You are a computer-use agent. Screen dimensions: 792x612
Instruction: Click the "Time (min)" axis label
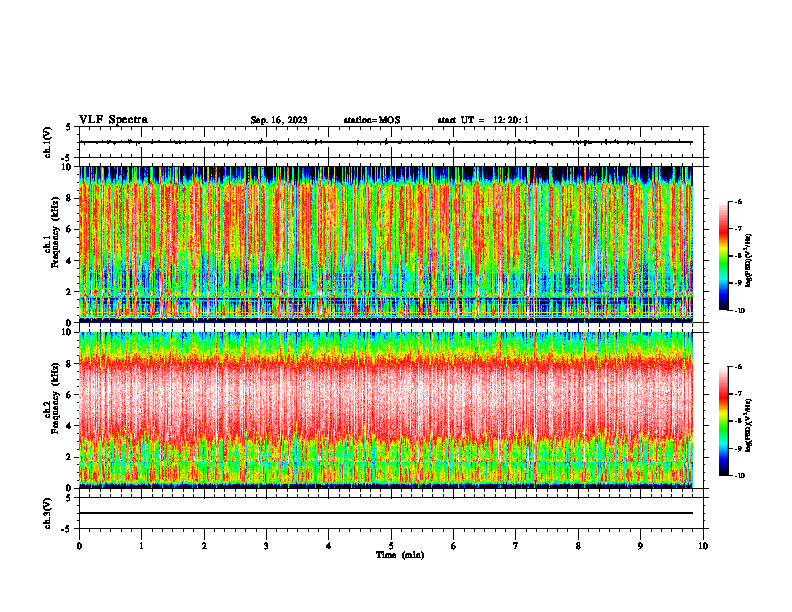click(x=400, y=555)
